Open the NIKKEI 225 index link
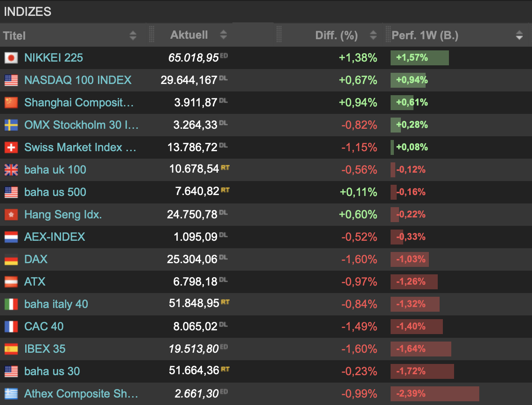Image resolution: width=532 pixels, height=405 pixels. tap(54, 58)
